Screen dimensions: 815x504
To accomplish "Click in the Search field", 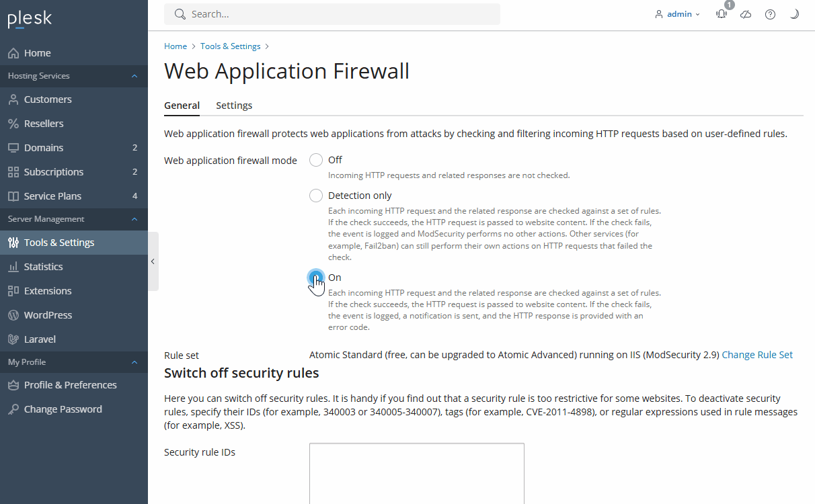I will 332,14.
